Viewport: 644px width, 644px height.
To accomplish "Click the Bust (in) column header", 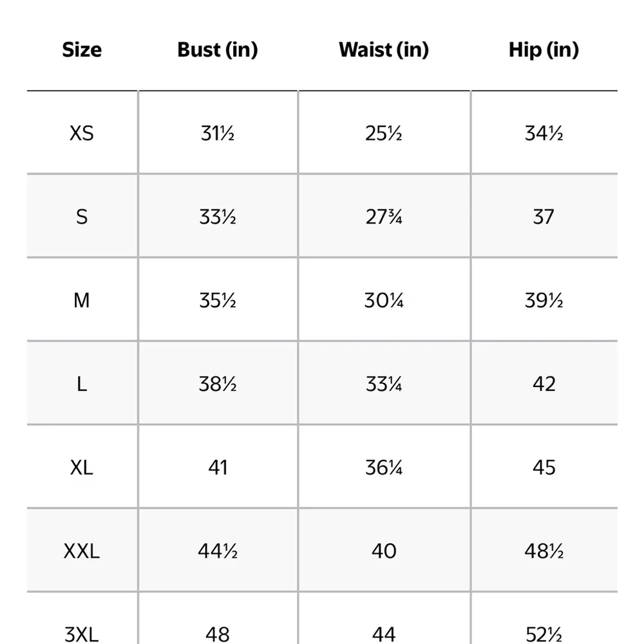I will pyautogui.click(x=218, y=50).
